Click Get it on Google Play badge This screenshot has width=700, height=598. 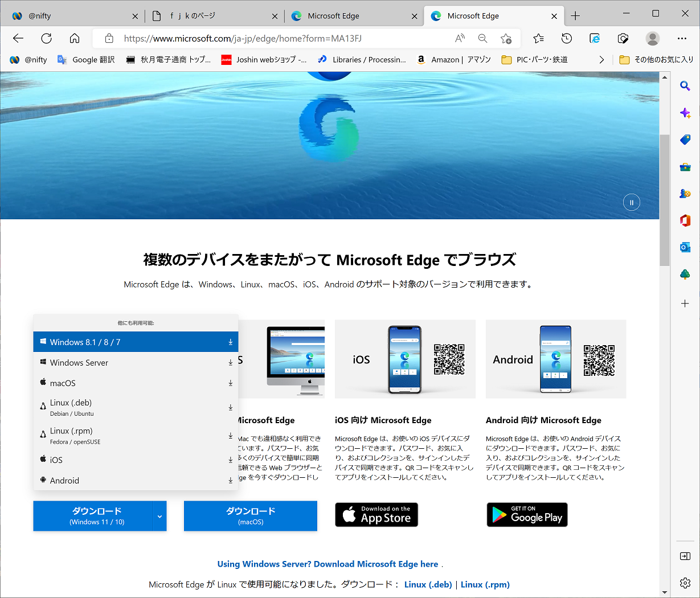527,515
